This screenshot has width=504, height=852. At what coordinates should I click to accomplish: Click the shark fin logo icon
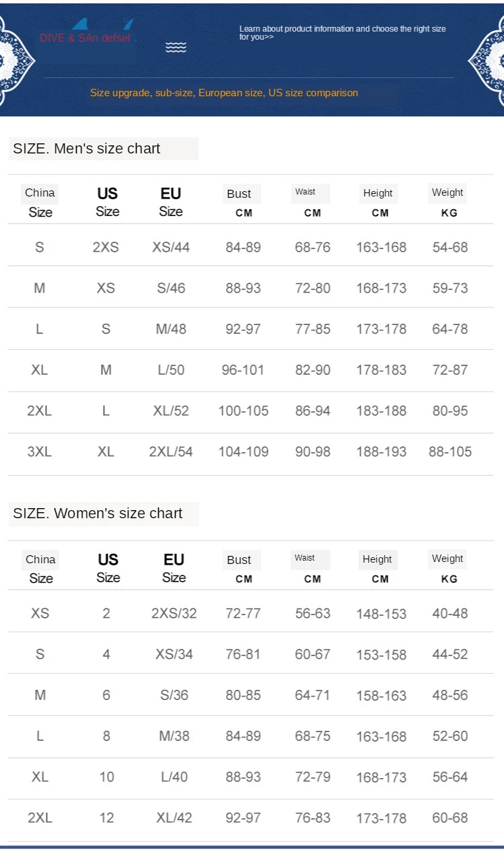[x=102, y=24]
